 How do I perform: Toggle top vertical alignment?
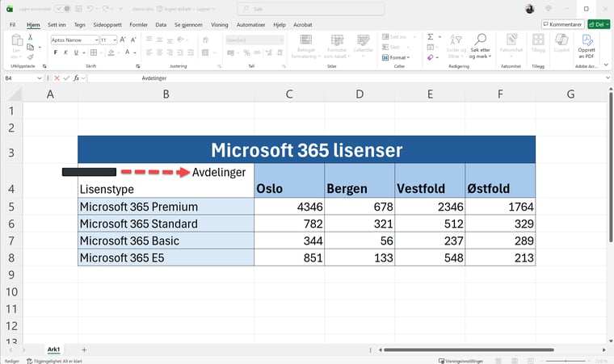coord(149,40)
